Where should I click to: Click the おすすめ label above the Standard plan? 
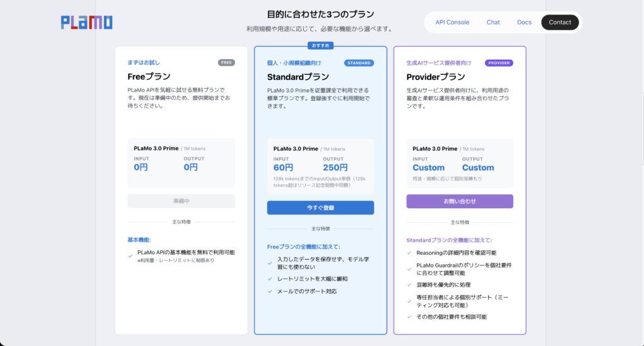click(320, 46)
